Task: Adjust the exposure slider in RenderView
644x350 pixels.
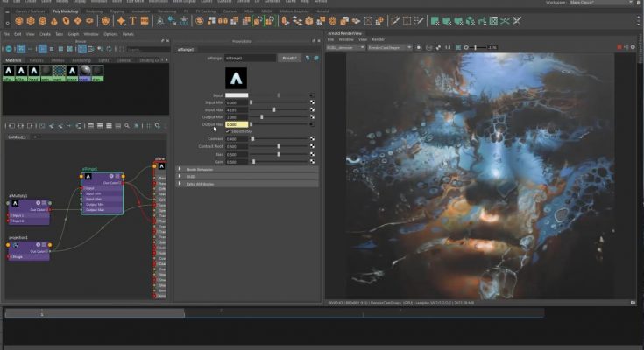Action: 475,47
